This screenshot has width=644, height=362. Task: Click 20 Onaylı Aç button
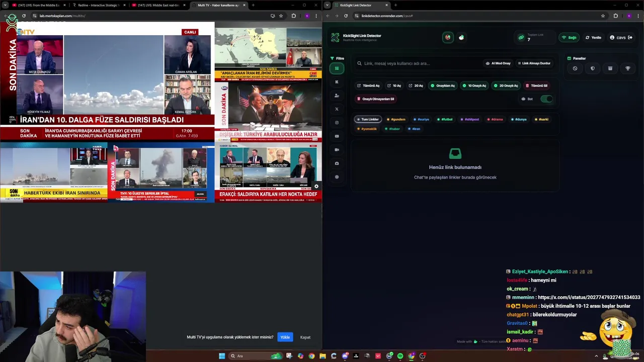tap(506, 85)
